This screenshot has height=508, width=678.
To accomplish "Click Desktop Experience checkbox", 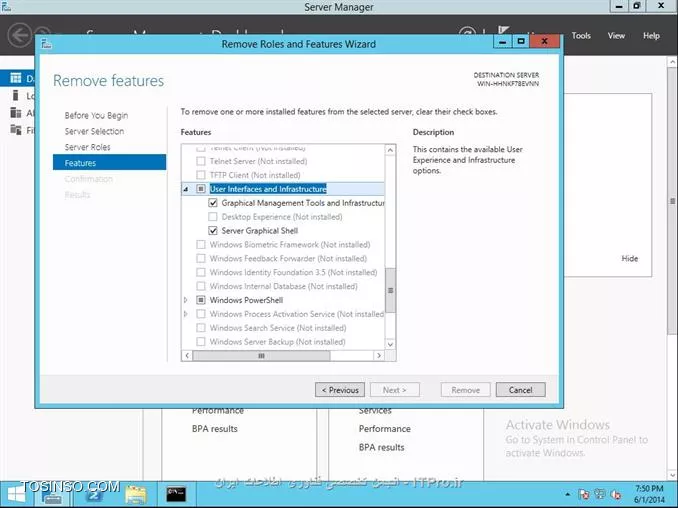I will [213, 217].
